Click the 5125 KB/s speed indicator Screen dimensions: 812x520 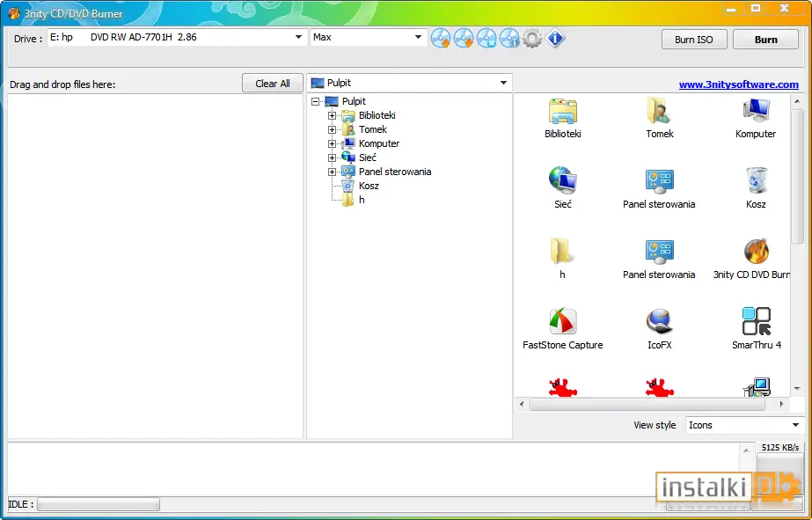(780, 448)
